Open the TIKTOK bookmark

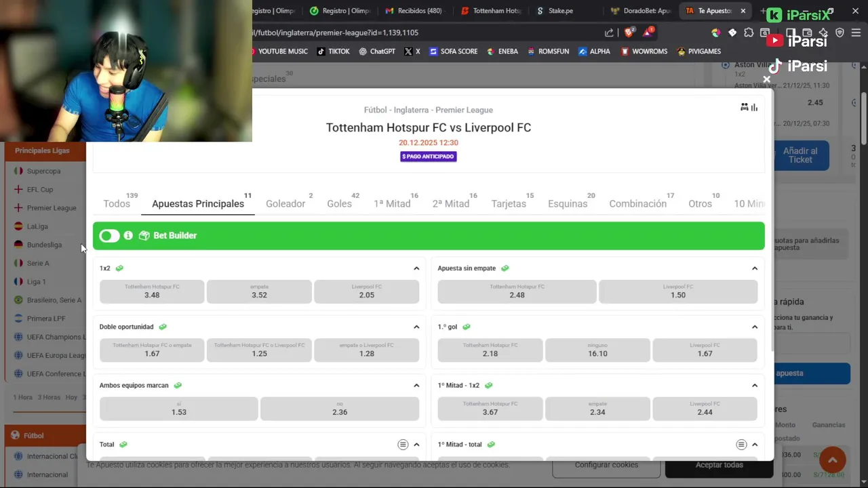click(x=334, y=52)
